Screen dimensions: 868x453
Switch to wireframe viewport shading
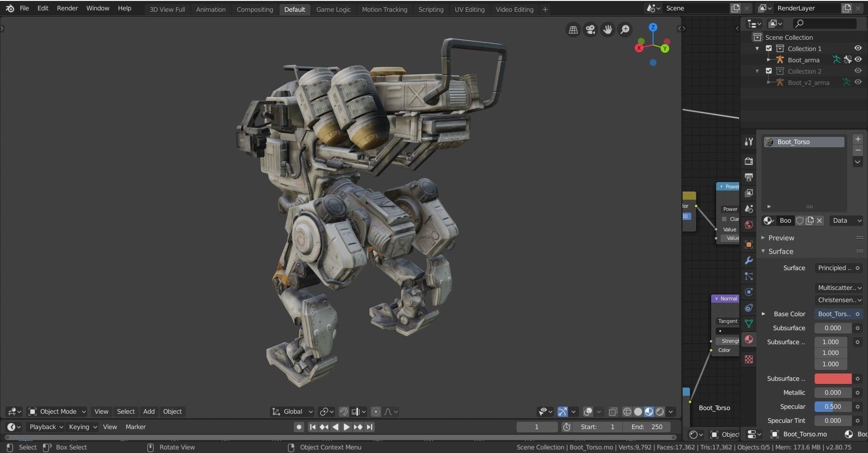coord(627,411)
